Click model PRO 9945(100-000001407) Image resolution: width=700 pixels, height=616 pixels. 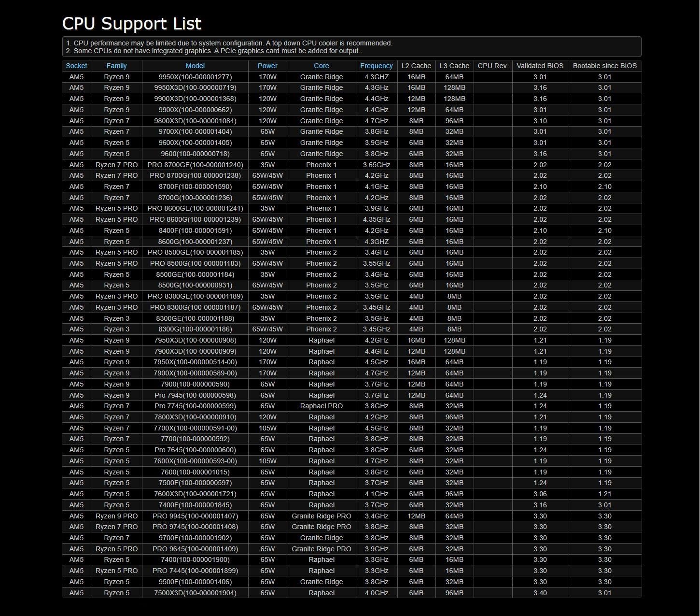pyautogui.click(x=195, y=516)
